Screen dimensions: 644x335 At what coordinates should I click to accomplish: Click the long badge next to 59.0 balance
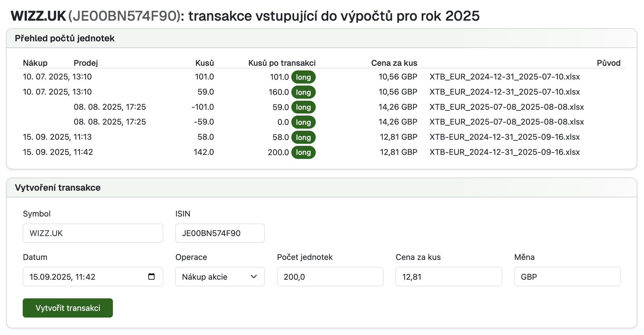pyautogui.click(x=303, y=107)
